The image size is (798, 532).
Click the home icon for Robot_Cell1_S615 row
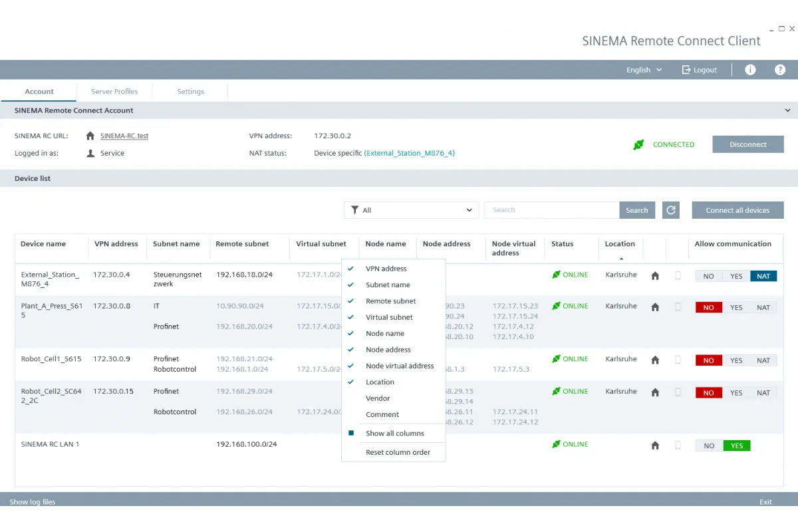tap(655, 360)
